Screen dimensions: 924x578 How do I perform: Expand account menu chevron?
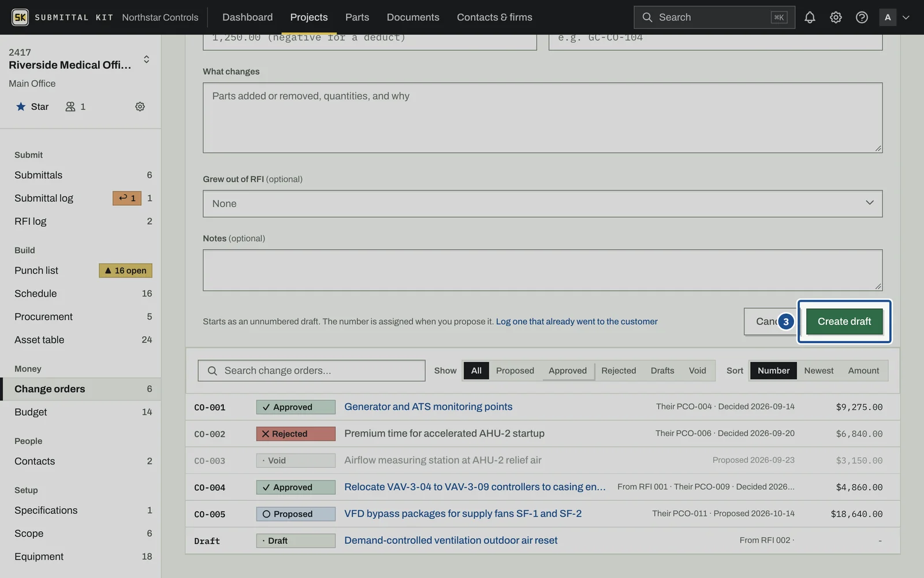pos(906,17)
